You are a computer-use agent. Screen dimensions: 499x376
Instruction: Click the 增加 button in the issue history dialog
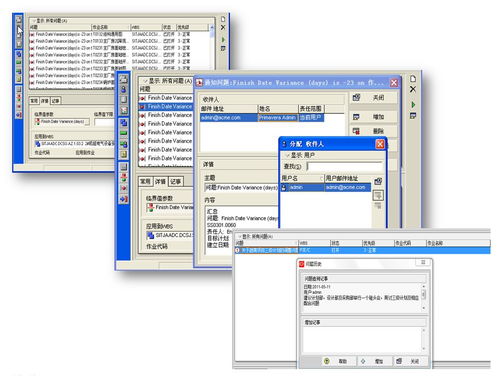[x=374, y=361]
